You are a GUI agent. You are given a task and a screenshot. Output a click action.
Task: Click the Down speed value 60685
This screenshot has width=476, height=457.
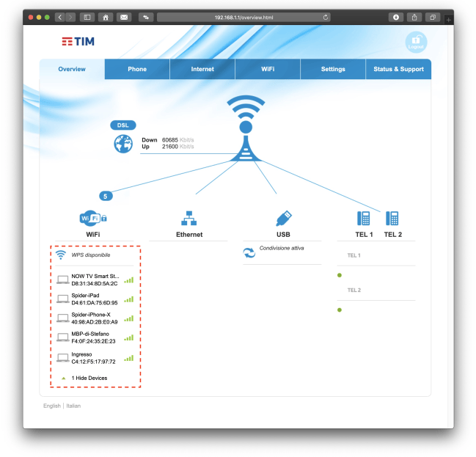pyautogui.click(x=170, y=140)
